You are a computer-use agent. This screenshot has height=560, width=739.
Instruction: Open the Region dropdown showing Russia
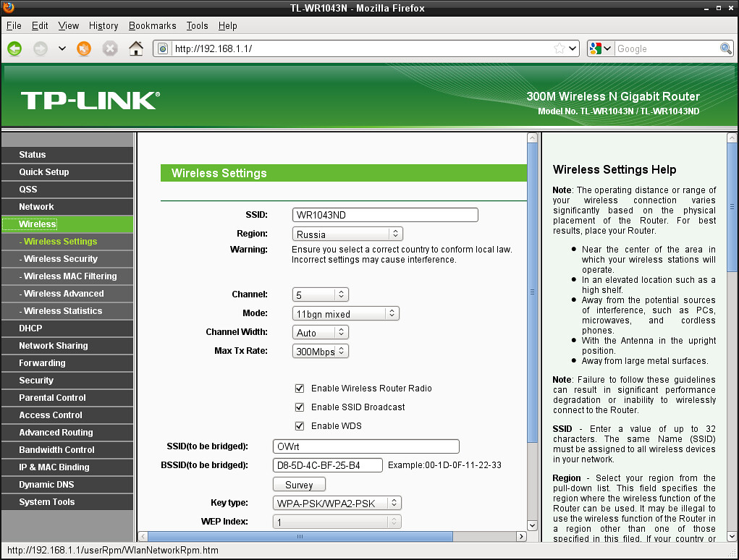coord(347,234)
